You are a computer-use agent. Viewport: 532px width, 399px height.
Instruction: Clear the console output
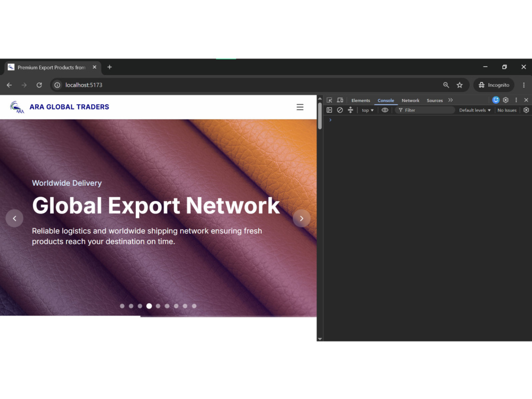[339, 110]
